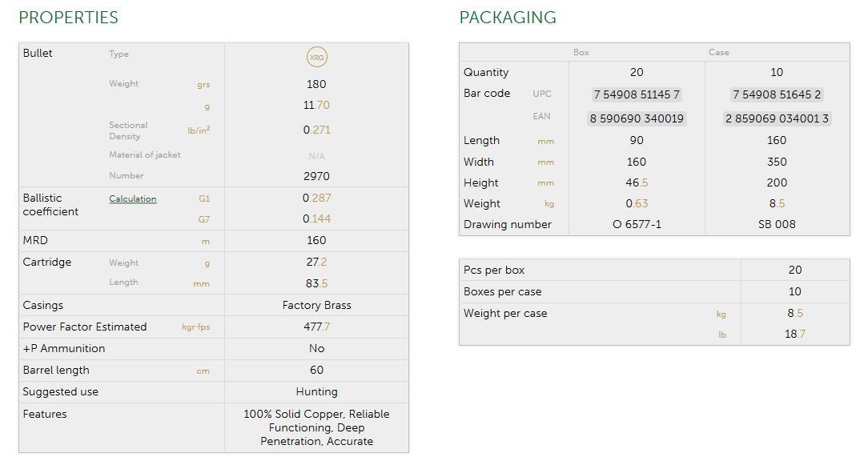
Task: Click the Hunting suggested use value
Action: pyautogui.click(x=316, y=391)
